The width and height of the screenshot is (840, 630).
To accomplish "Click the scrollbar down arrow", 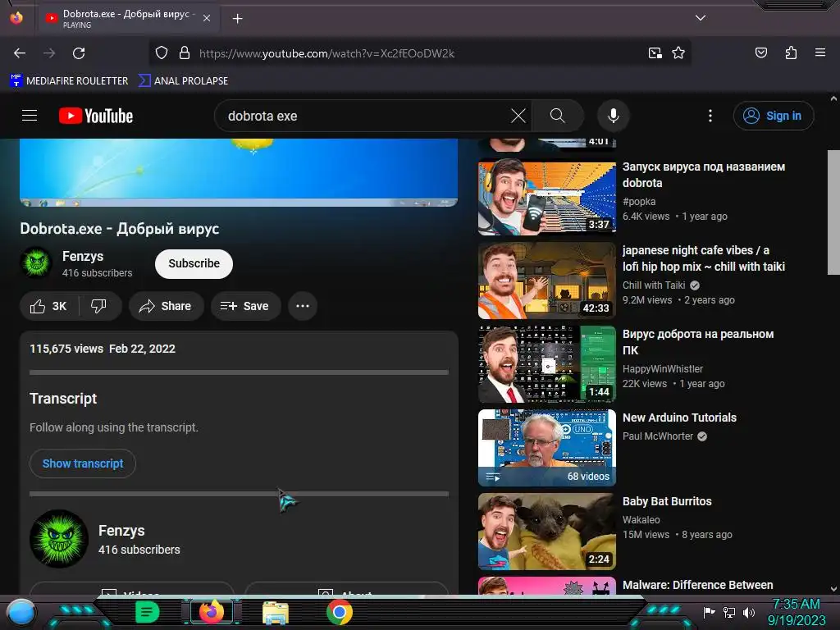I will pos(833,588).
